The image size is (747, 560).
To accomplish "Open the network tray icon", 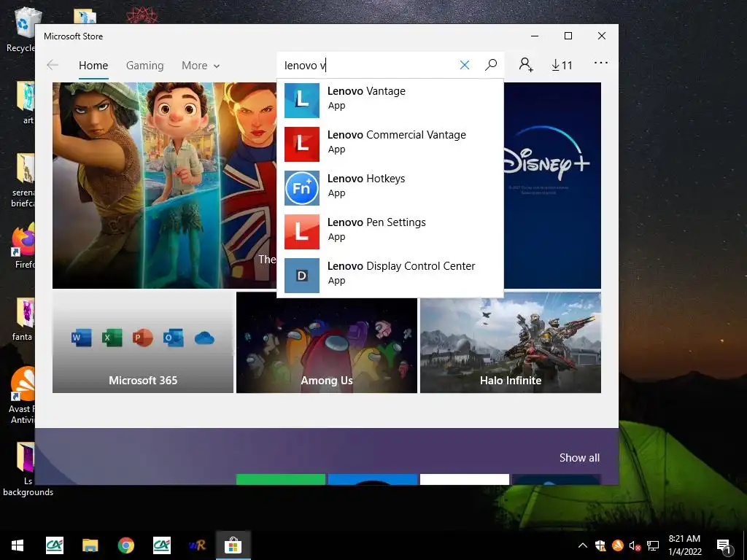I will (653, 545).
